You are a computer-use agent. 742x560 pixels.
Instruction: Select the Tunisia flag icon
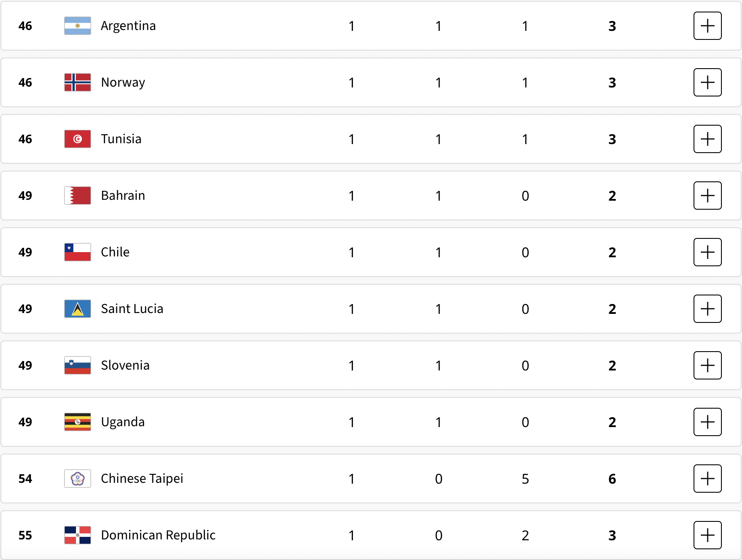pos(78,139)
